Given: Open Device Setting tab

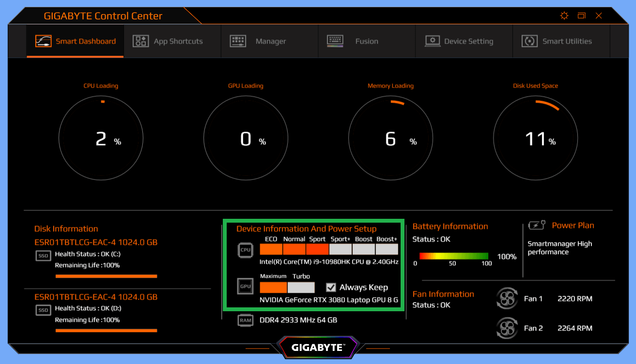Looking at the screenshot, I should [464, 41].
